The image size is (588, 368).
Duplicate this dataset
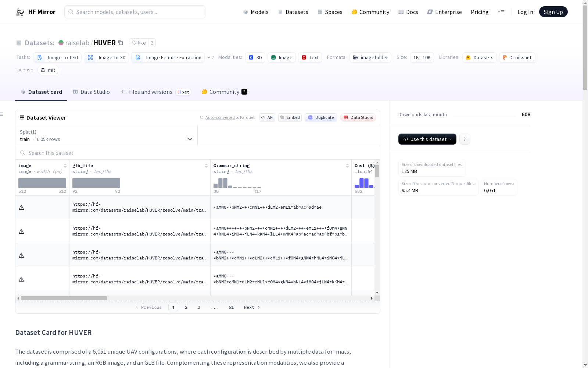tap(321, 117)
